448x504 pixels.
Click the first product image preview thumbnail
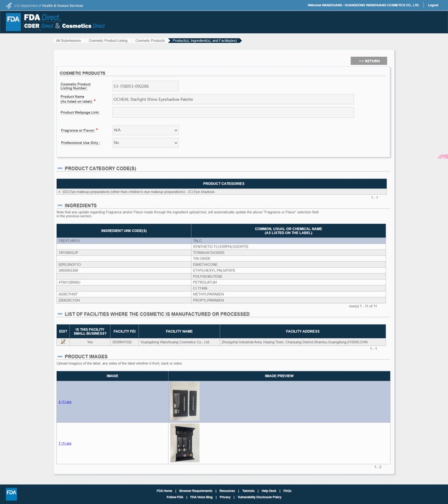click(x=185, y=401)
